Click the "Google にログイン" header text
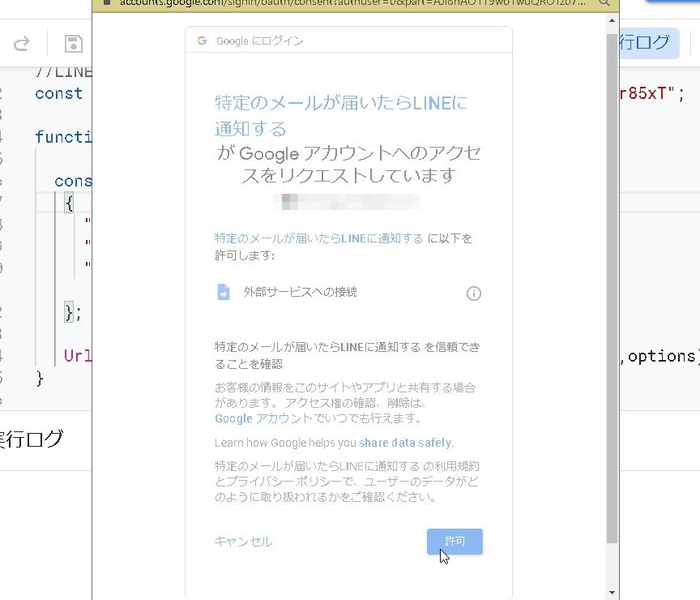Image resolution: width=700 pixels, height=600 pixels. point(259,41)
